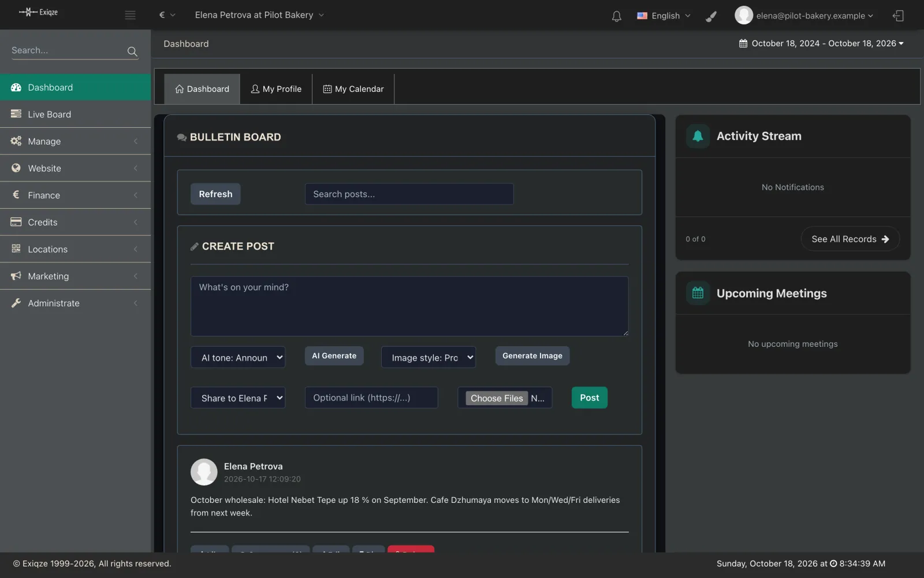Click the green Post button
Viewport: 924px width, 578px height.
click(590, 398)
